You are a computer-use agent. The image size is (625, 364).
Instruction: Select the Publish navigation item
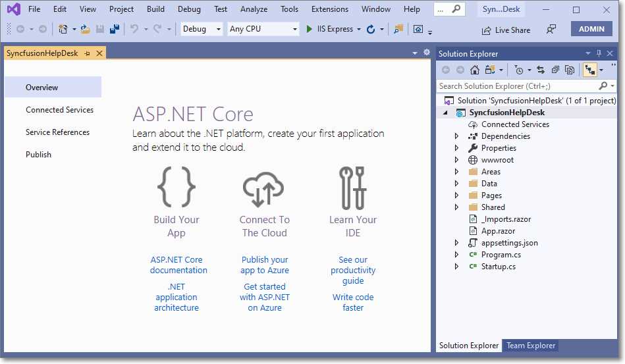38,155
